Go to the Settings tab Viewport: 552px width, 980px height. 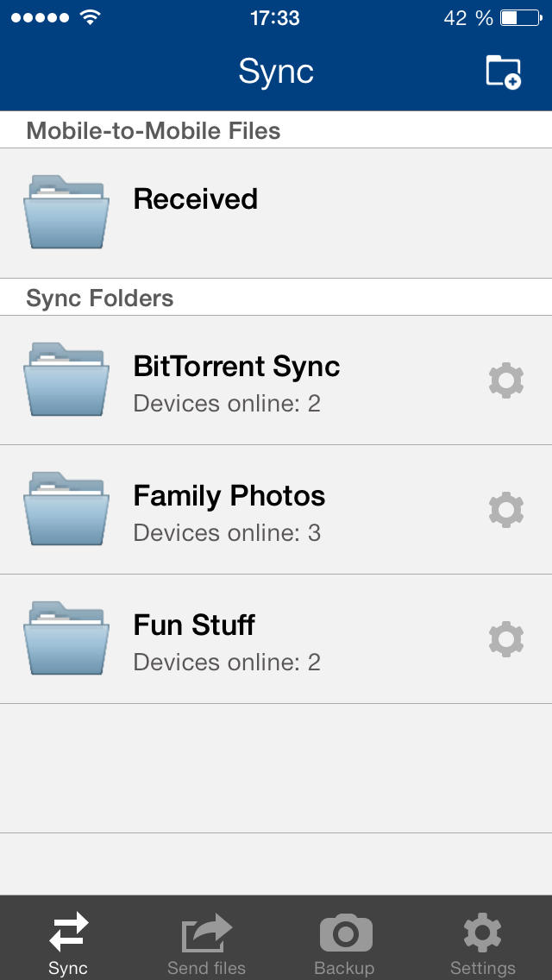pyautogui.click(x=483, y=942)
